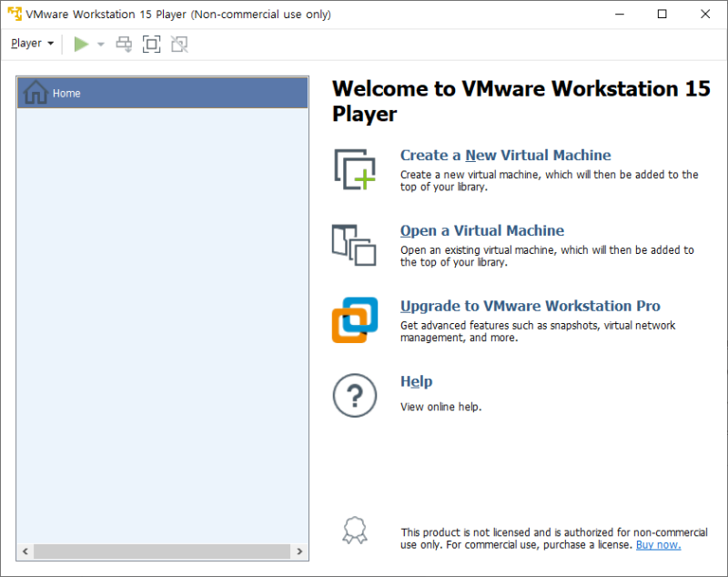Click the Upgrade to VMware Workstation Pro link
This screenshot has width=728, height=577.
[531, 306]
